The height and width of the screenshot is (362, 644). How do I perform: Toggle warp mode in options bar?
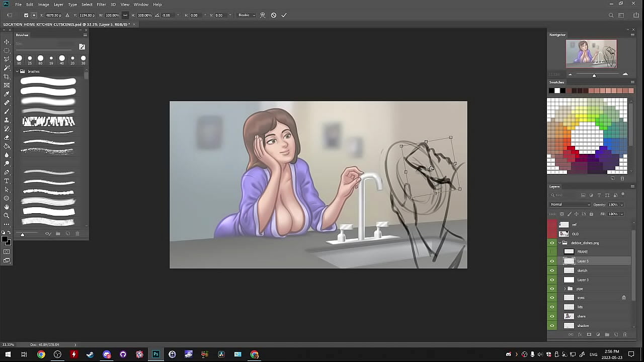tap(262, 15)
